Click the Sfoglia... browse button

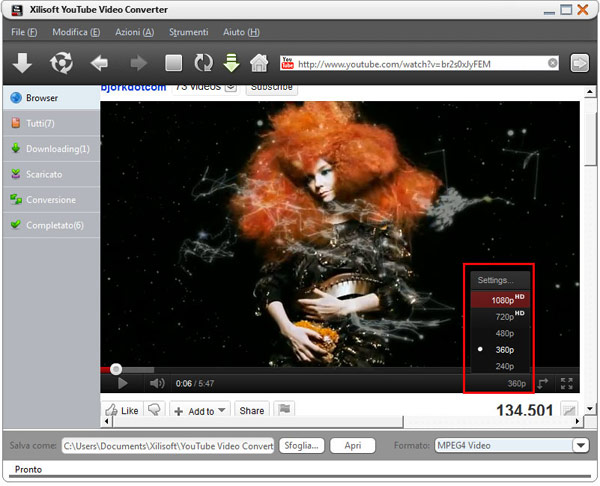pos(302,445)
